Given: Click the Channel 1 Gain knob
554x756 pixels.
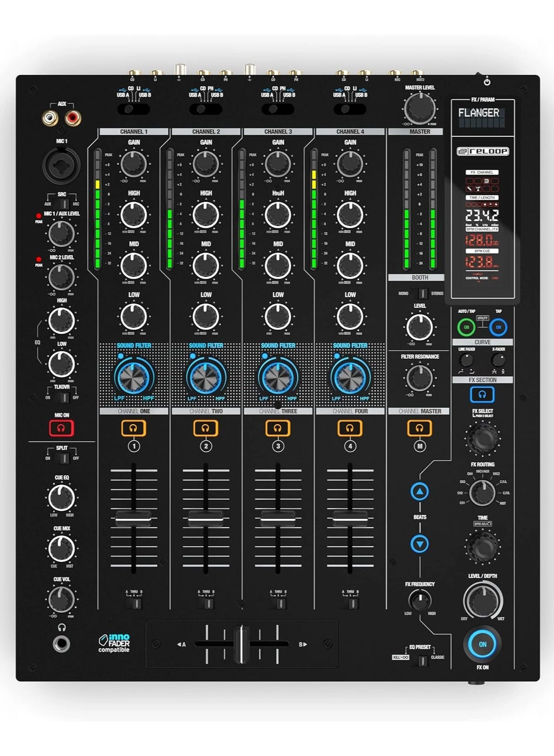Looking at the screenshot, I should (134, 164).
